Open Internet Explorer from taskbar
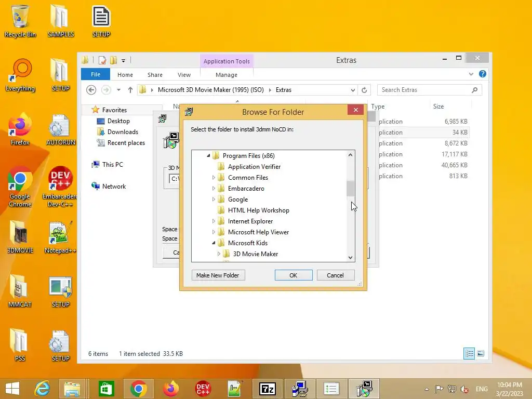Screen dimensions: 532x399 [42, 389]
